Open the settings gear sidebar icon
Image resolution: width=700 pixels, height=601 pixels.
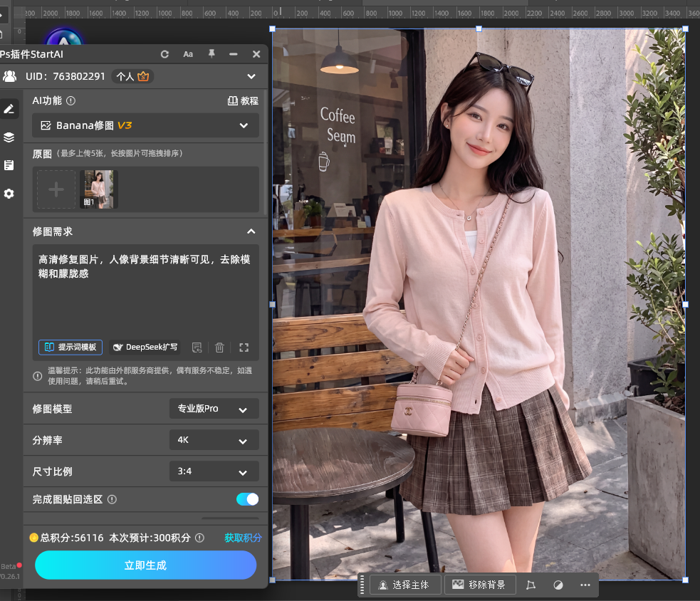point(9,194)
